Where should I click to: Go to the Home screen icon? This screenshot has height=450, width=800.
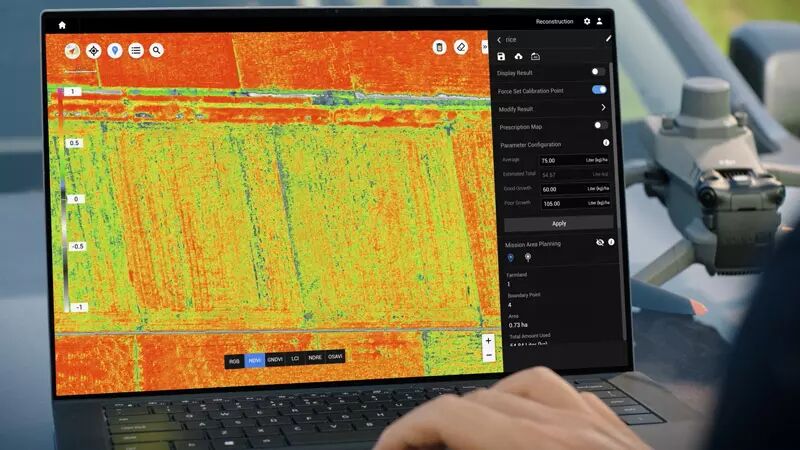tap(62, 25)
